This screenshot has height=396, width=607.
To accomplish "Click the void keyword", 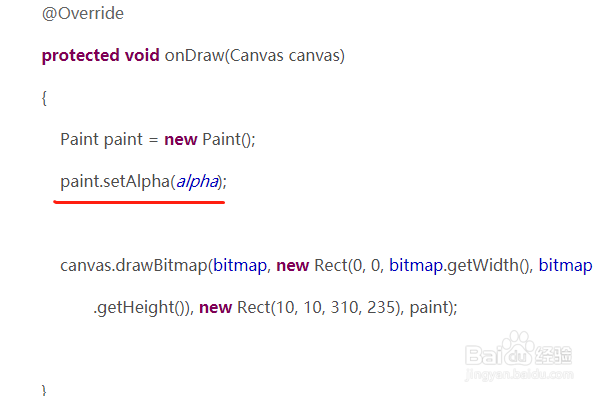I will (x=142, y=55).
